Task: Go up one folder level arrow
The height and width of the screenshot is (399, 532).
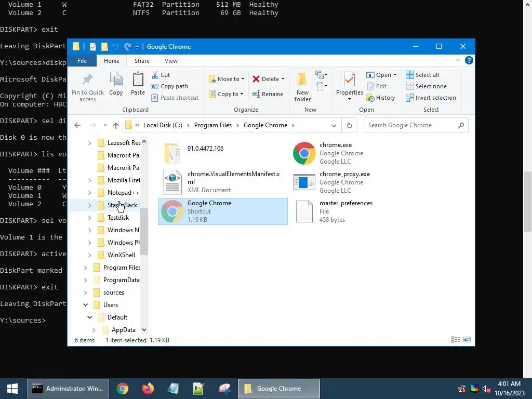Action: tap(116, 125)
